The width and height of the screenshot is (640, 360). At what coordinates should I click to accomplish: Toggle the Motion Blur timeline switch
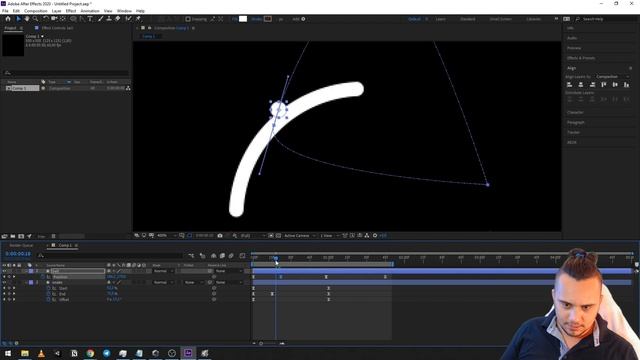(231, 256)
